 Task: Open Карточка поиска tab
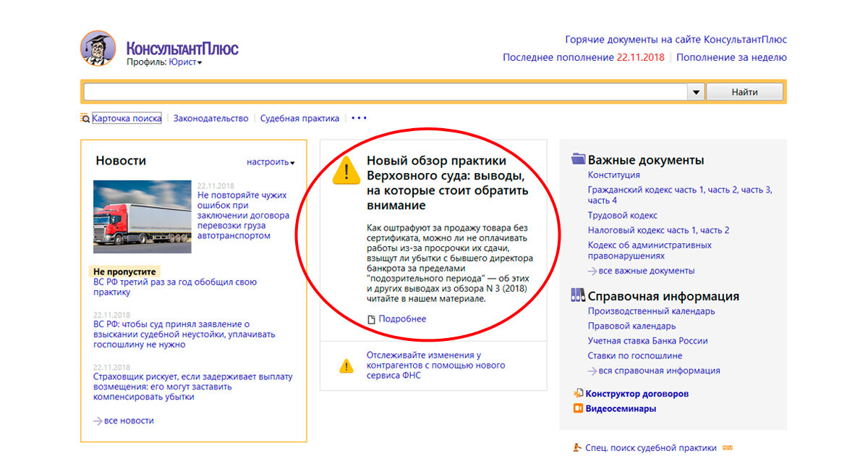tap(127, 118)
